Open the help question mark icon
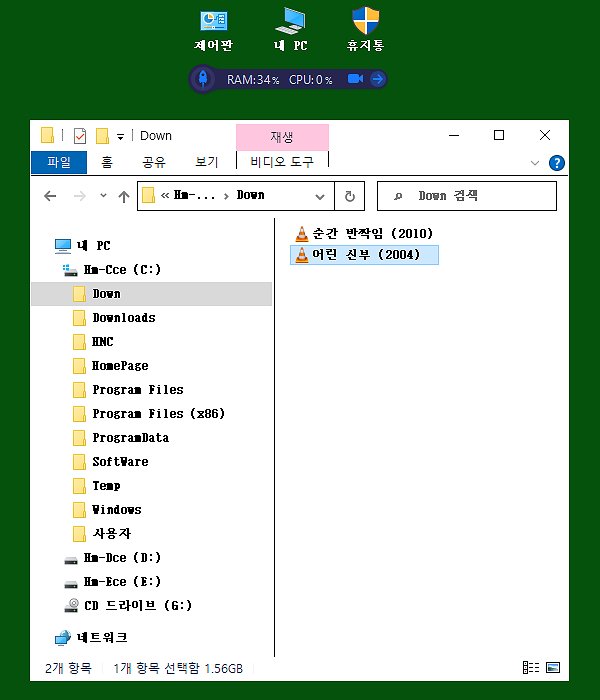The height and width of the screenshot is (700, 600). pyautogui.click(x=556, y=163)
